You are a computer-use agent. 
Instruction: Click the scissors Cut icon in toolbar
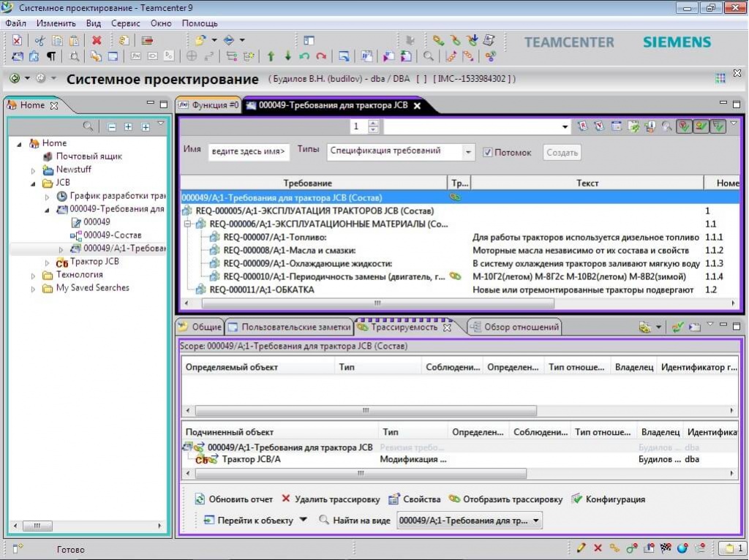39,41
